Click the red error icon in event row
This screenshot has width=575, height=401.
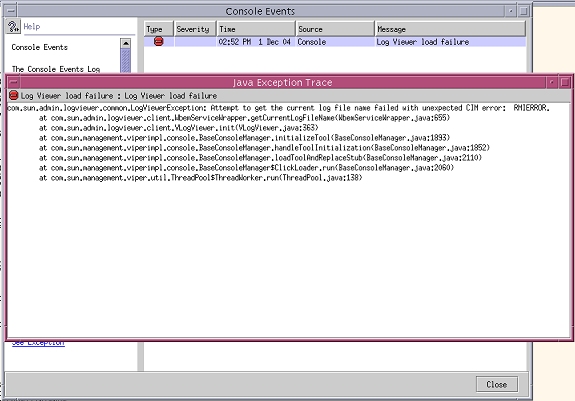pos(158,41)
